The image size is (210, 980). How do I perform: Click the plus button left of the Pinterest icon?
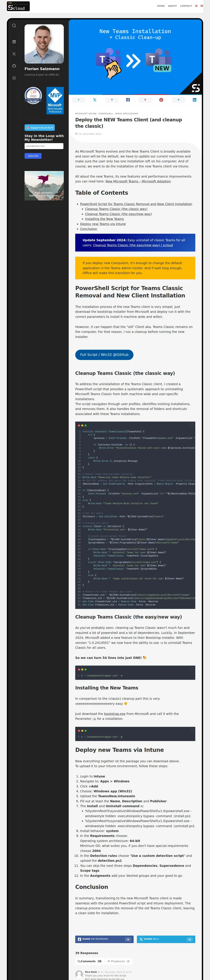click(x=145, y=100)
